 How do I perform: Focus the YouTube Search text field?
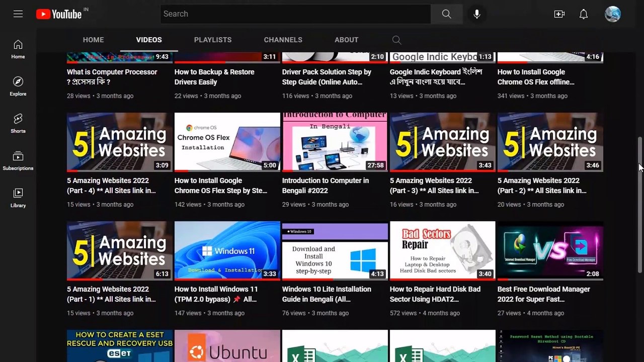pyautogui.click(x=296, y=14)
